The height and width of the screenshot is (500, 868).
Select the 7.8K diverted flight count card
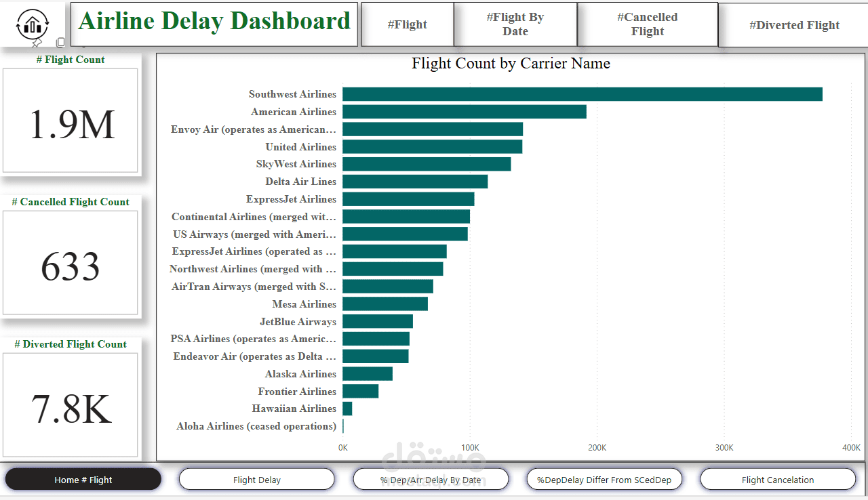click(x=71, y=405)
